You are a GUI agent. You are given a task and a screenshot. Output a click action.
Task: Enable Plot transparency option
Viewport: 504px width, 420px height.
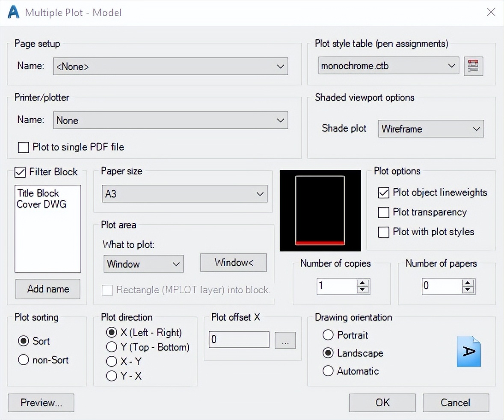(383, 213)
